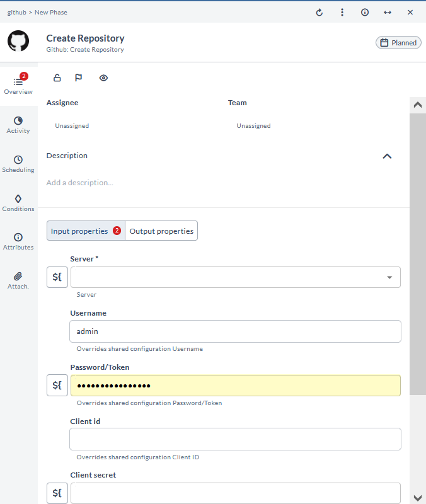Show the Attributes sidebar section
Image resolution: width=426 pixels, height=504 pixels.
coord(18,241)
